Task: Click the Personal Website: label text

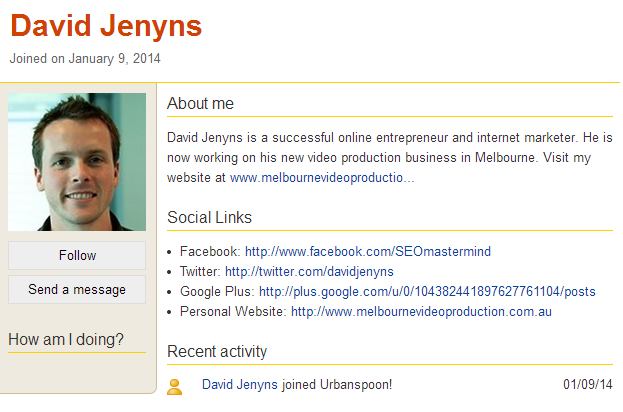Action: tap(233, 311)
